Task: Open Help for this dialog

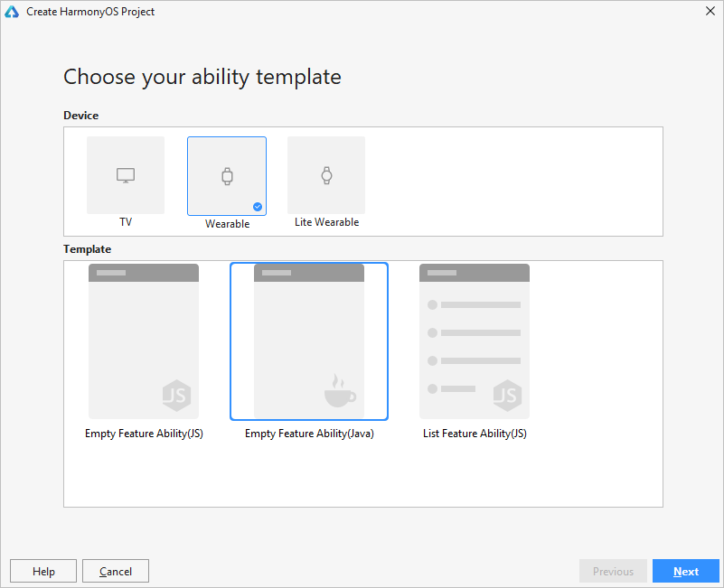Action: click(43, 571)
